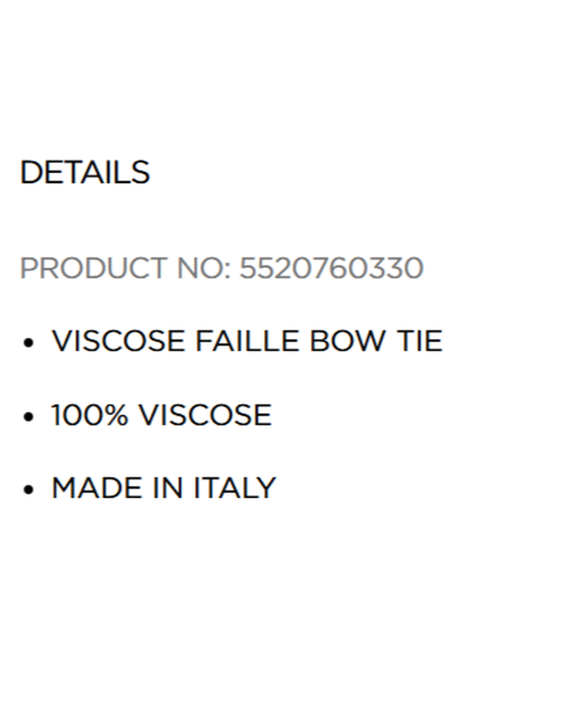The image size is (588, 714).
Task: Click the PRODUCT NO label text
Action: tap(124, 269)
